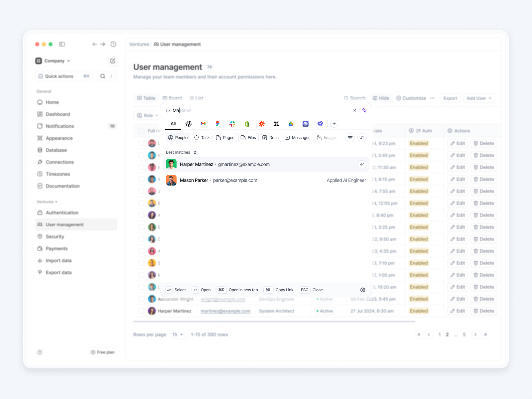The height and width of the screenshot is (399, 532).
Task: Tick the Alexander Wright row checkbox
Action: [141, 299]
